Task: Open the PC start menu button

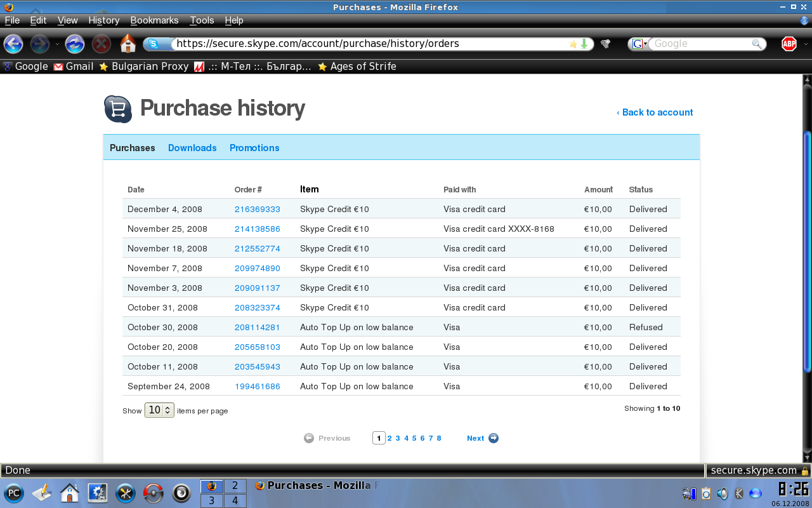Action: pos(14,493)
